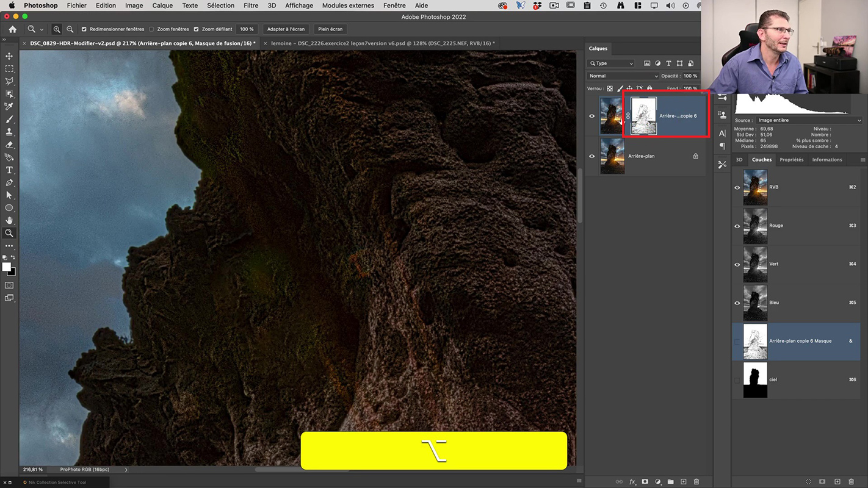The width and height of the screenshot is (868, 488).
Task: Click the layer effects fx icon
Action: click(632, 482)
